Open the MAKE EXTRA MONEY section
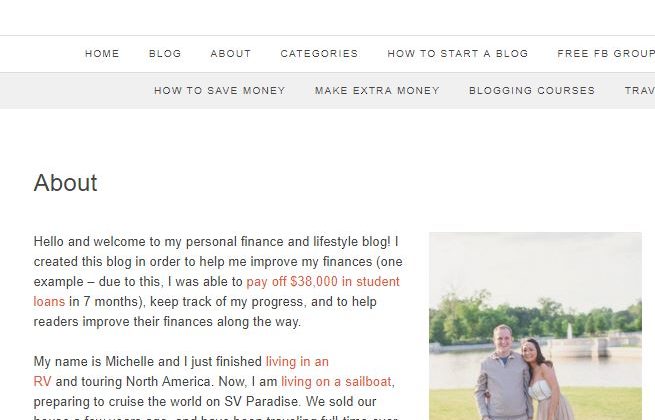Viewport: 655px width, 420px height. coord(377,91)
